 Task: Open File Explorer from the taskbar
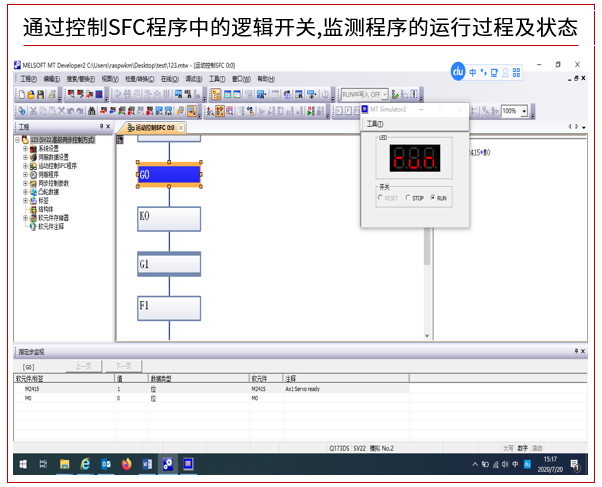click(x=64, y=465)
